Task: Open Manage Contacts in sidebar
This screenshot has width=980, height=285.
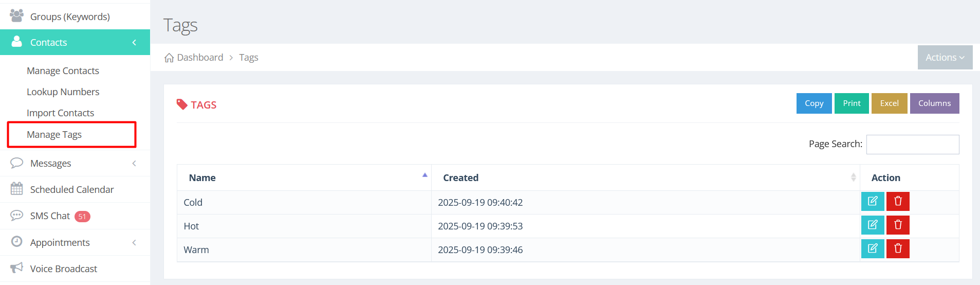Action: [x=63, y=70]
